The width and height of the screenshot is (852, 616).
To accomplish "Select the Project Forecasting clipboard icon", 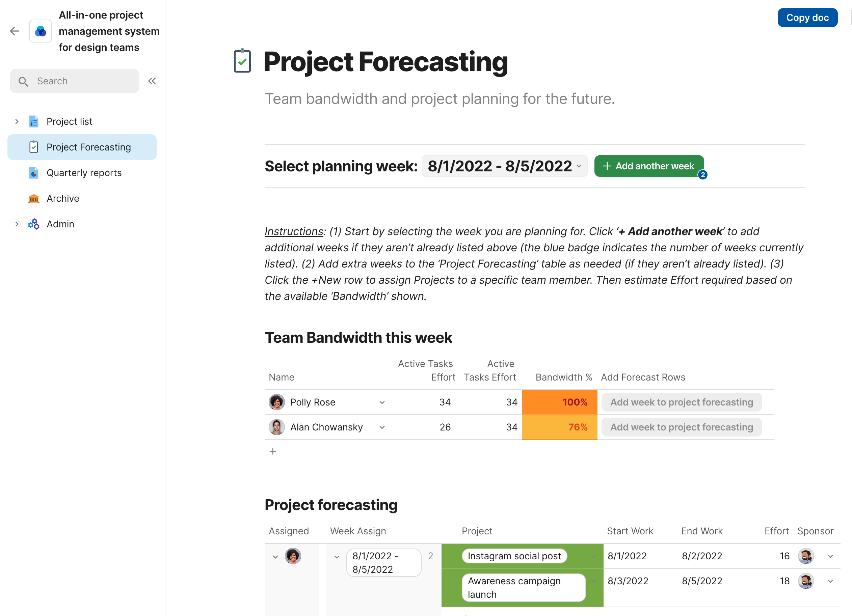I will click(x=33, y=147).
